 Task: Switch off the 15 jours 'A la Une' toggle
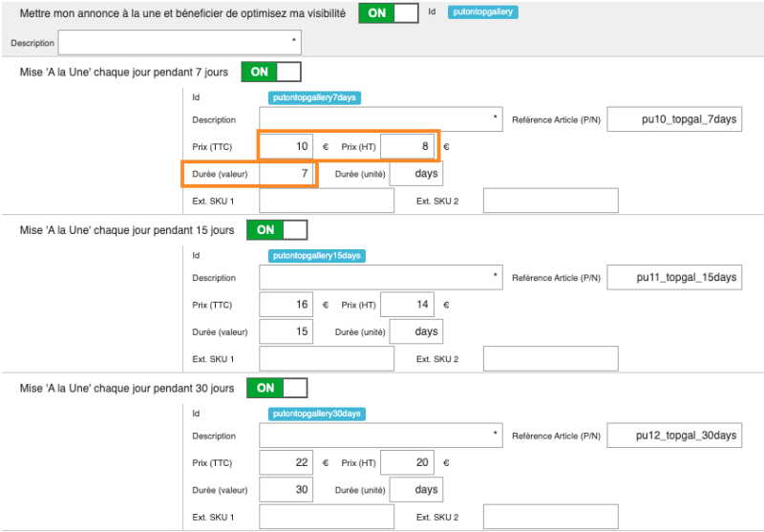tap(276, 229)
